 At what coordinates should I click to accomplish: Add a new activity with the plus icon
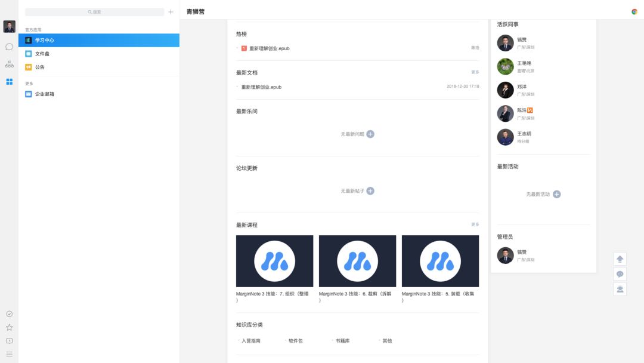[556, 195]
